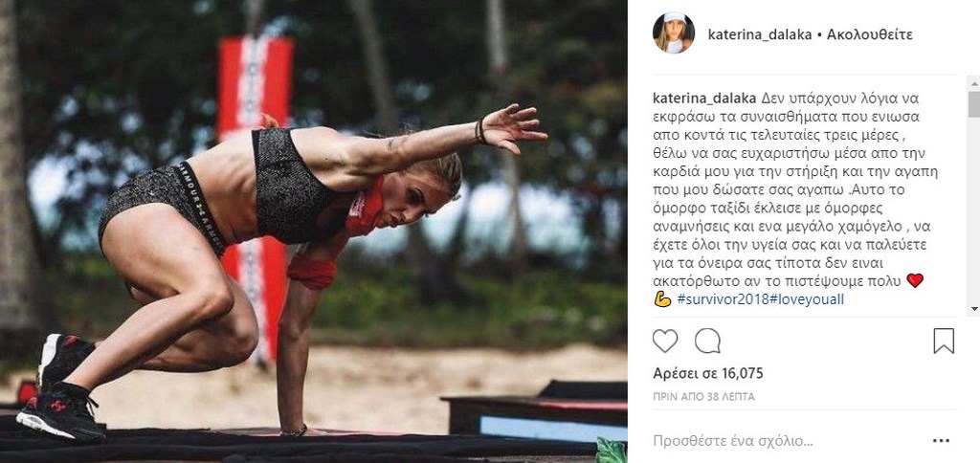The image size is (980, 463).
Task: Click the caption scrollbar down arrow
Action: point(973,309)
